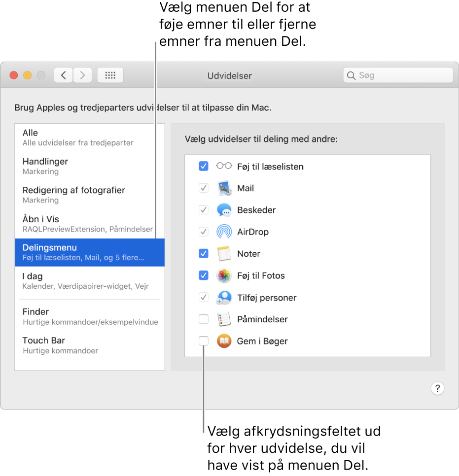Click the Beskeder speech bubble icon

pos(224,210)
